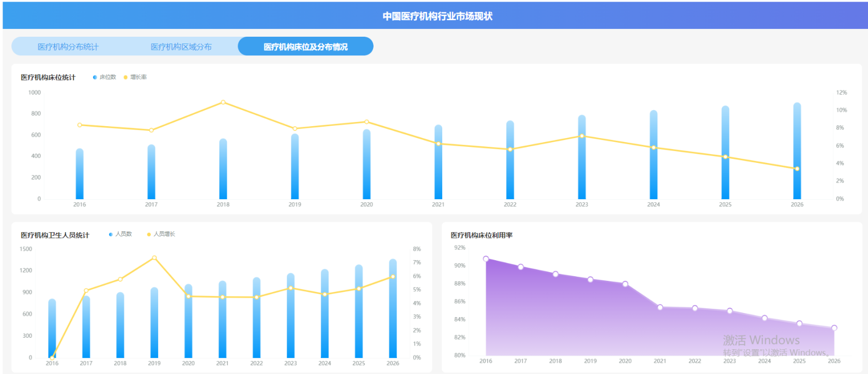This screenshot has width=868, height=374.
Task: Toggle the 增长率 legend series
Action: 135,77
